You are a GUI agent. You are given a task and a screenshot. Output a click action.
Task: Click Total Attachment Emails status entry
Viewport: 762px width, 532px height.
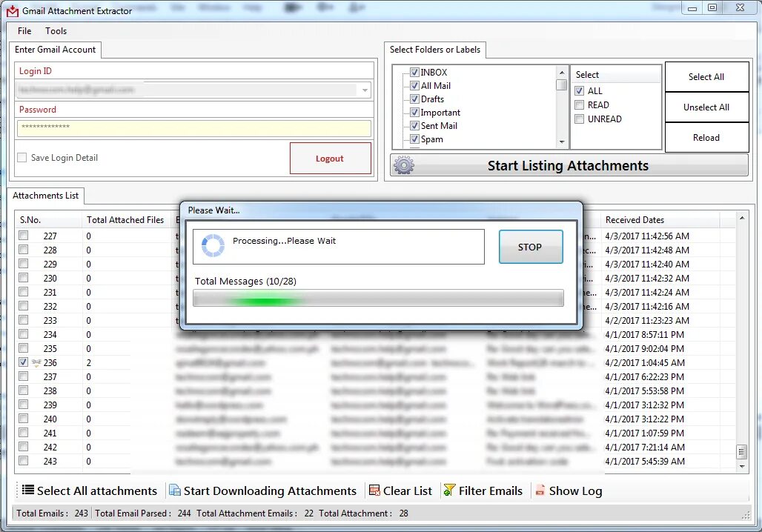tap(255, 513)
